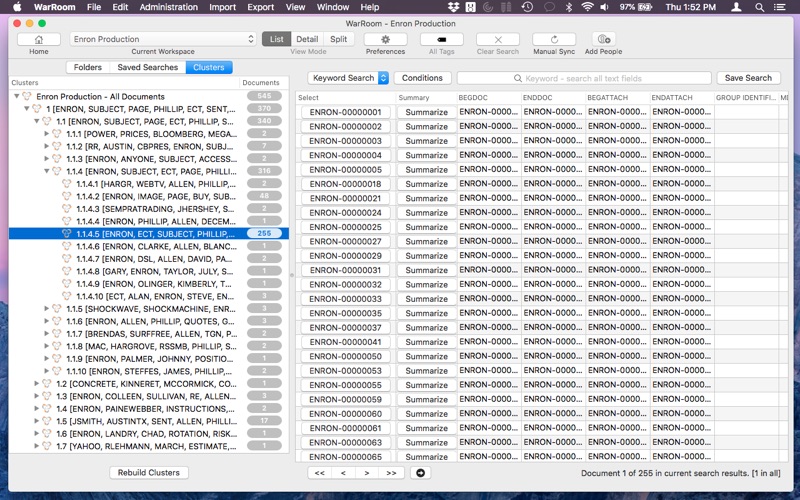Run Manual Sync refresh button
Image resolution: width=800 pixels, height=500 pixels.
coord(554,39)
